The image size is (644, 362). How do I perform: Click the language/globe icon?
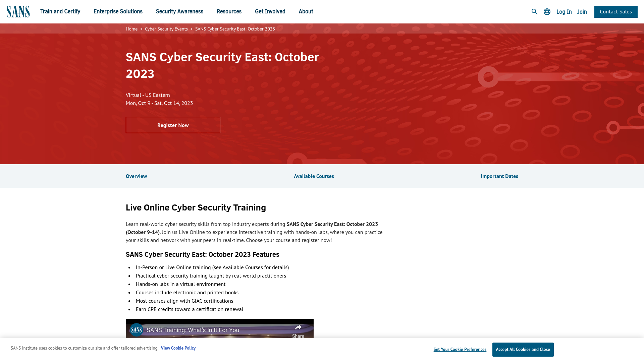coord(547,11)
